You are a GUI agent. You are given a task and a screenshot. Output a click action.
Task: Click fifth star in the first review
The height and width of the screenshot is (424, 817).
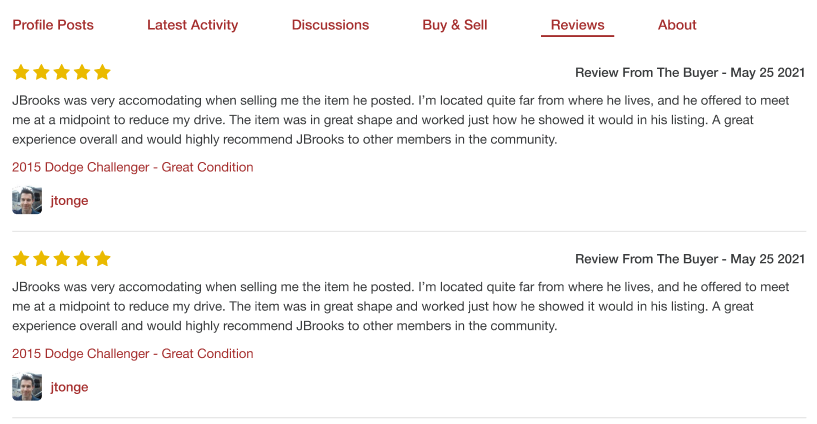point(101,73)
